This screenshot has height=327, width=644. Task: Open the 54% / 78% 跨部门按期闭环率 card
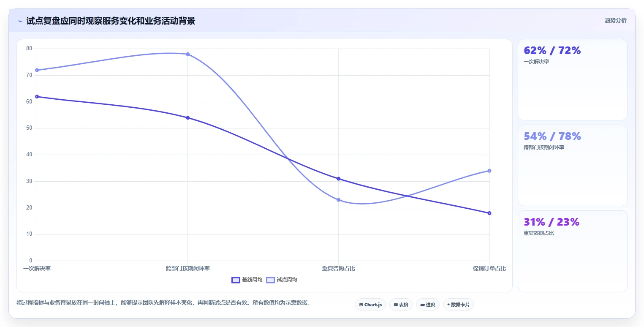[x=572, y=165]
